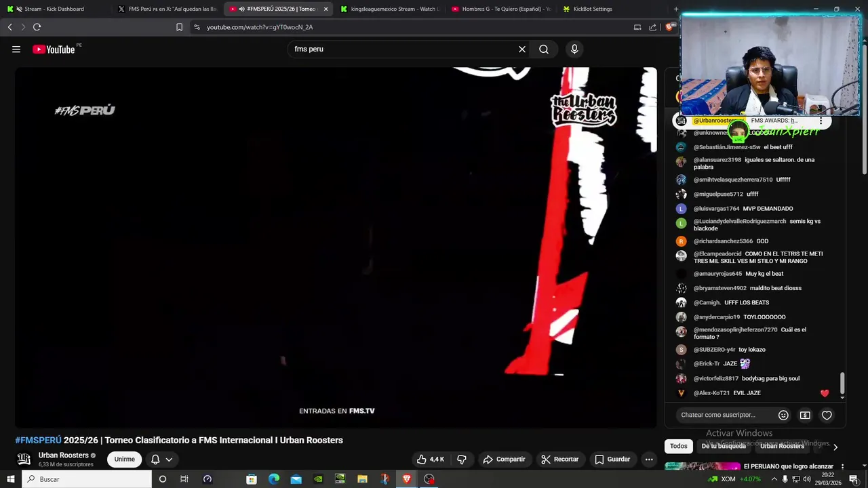Click the Unirme membership button
The height and width of the screenshot is (488, 868).
[124, 459]
